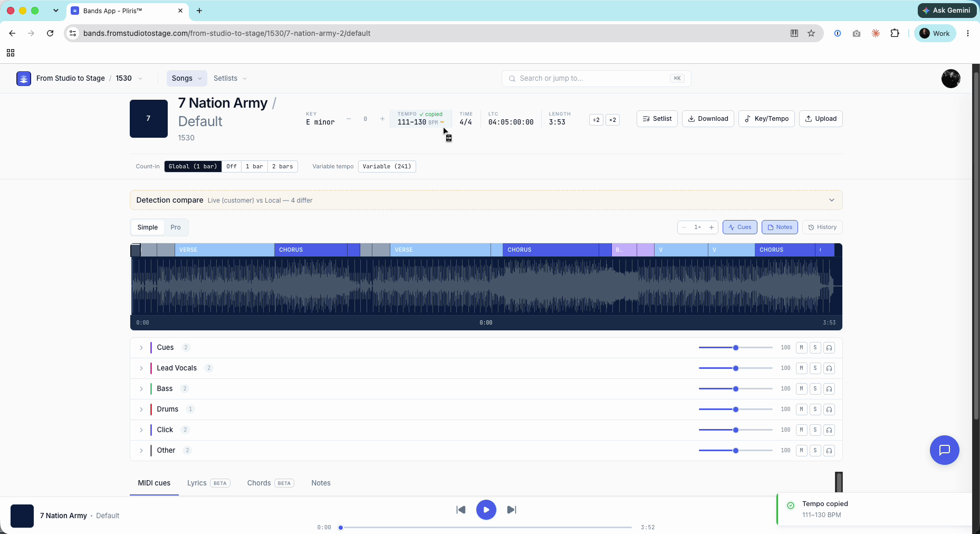Expand the Other track group

pyautogui.click(x=141, y=451)
